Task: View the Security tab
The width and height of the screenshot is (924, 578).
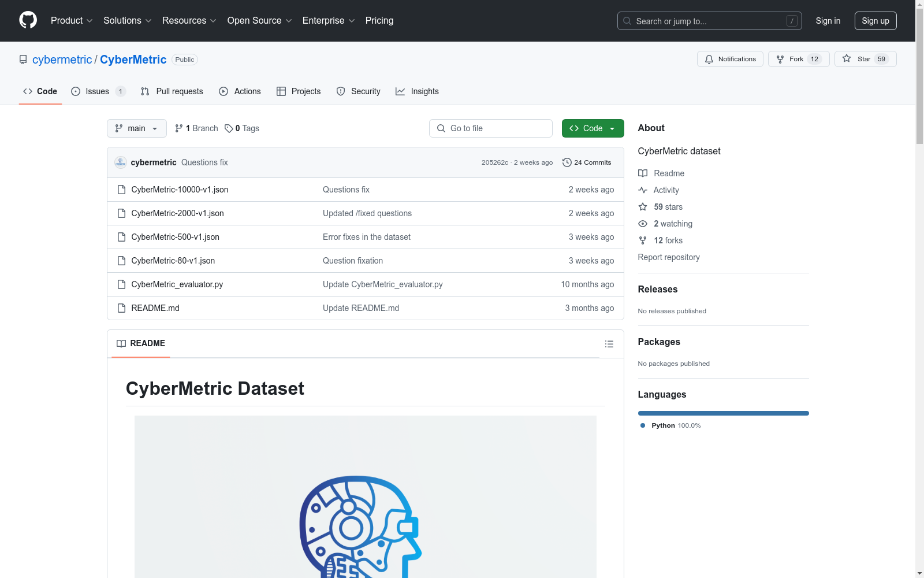Action: click(359, 91)
